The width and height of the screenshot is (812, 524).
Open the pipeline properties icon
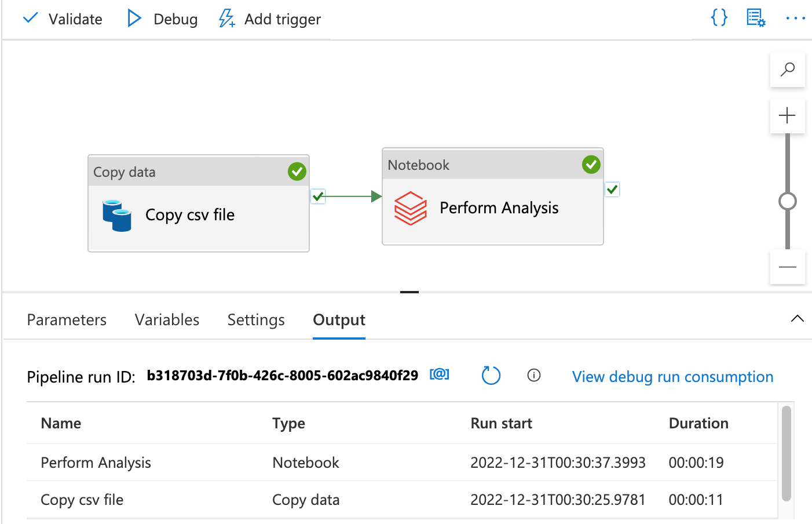(756, 18)
